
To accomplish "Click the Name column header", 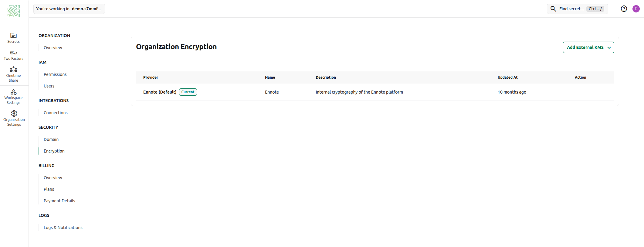I will tap(270, 77).
